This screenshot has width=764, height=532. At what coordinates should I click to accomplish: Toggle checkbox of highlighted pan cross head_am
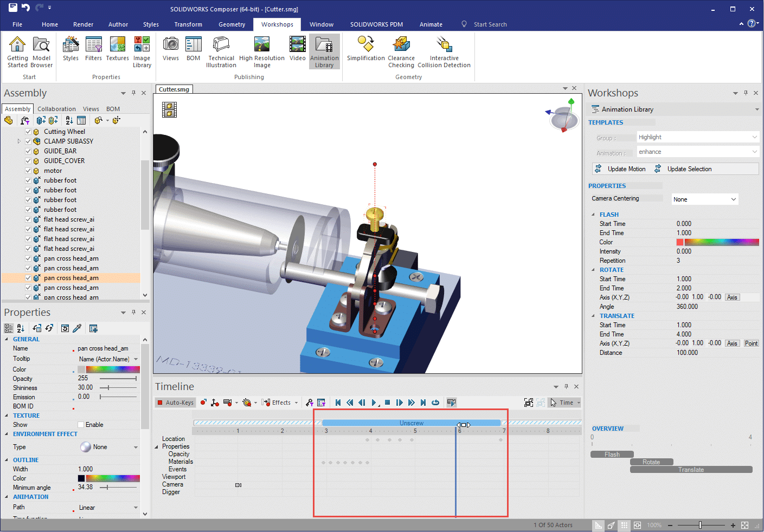(x=28, y=278)
